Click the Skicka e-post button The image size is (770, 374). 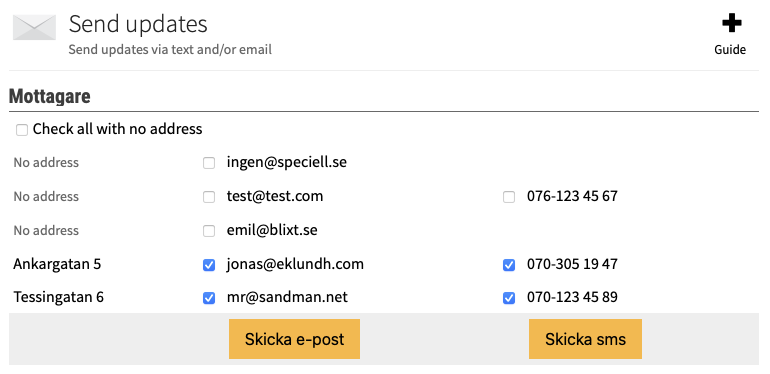pos(294,339)
